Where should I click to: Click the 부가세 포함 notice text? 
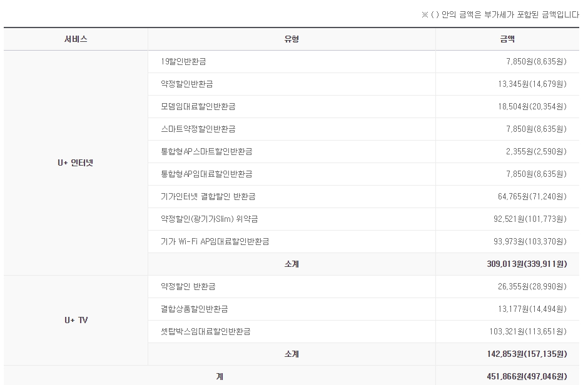(500, 15)
